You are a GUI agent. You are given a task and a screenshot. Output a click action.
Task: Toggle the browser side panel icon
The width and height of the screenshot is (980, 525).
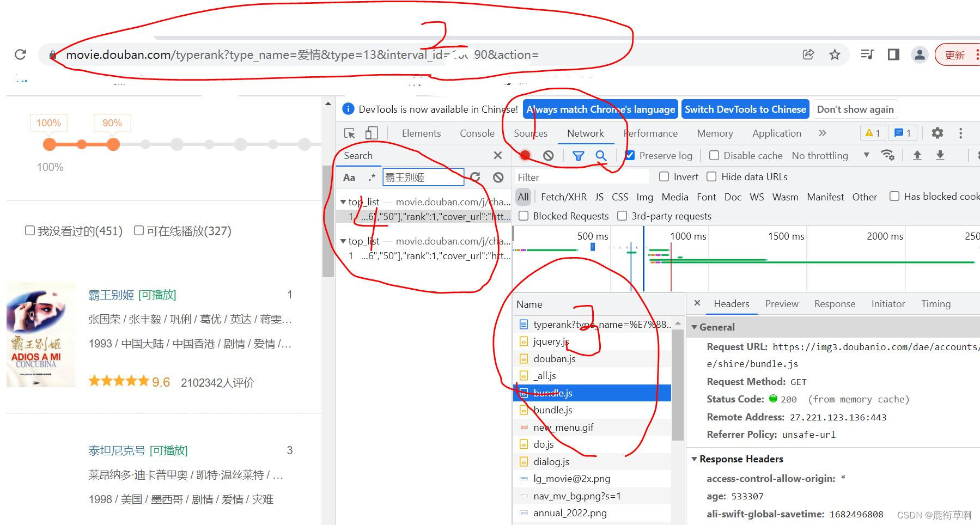tap(893, 54)
